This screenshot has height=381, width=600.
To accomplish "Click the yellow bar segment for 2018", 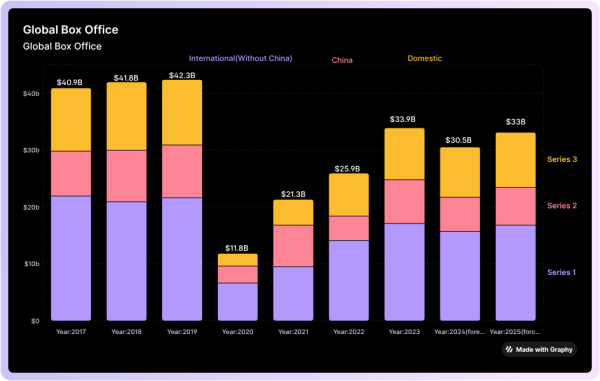I will (x=127, y=116).
